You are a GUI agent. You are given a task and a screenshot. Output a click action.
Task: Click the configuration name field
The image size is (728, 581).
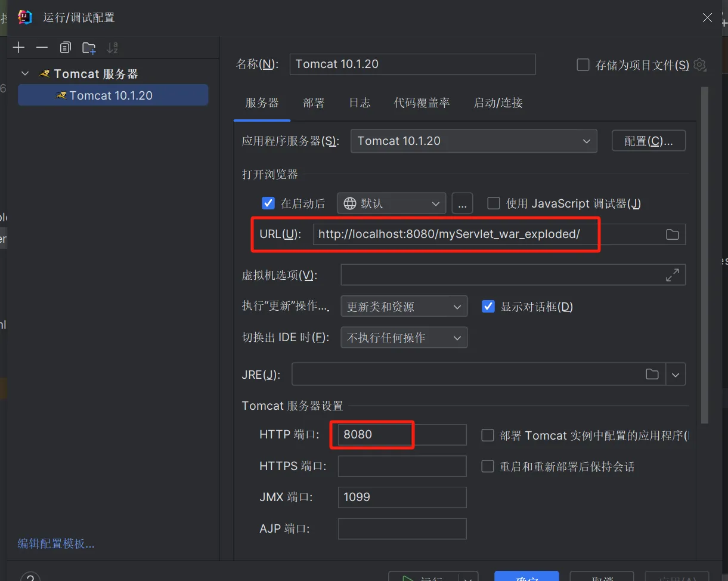pyautogui.click(x=412, y=64)
